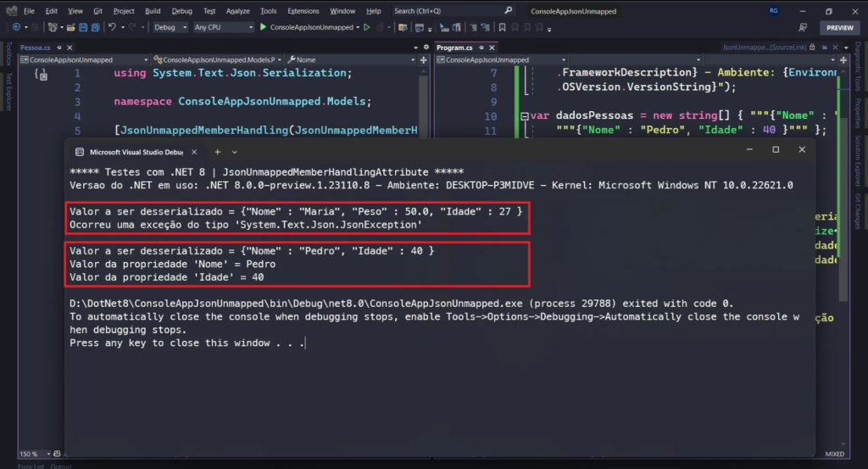Open the Undo history dropdown arrow
The height and width of the screenshot is (469, 868).
(122, 27)
